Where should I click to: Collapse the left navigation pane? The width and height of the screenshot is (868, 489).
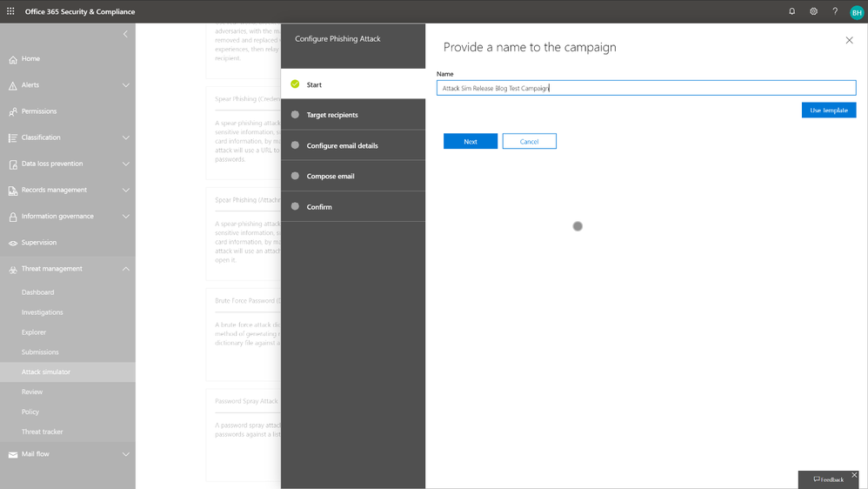coord(125,34)
